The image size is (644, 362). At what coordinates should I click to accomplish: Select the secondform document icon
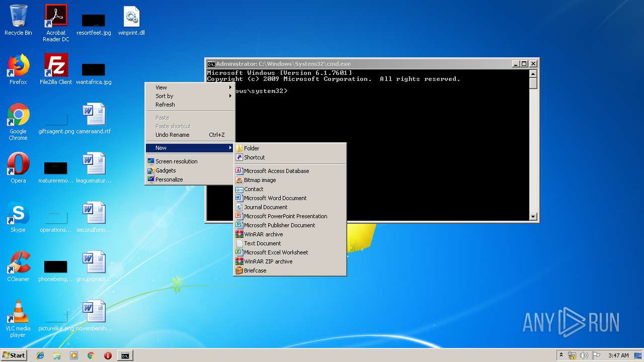click(94, 217)
